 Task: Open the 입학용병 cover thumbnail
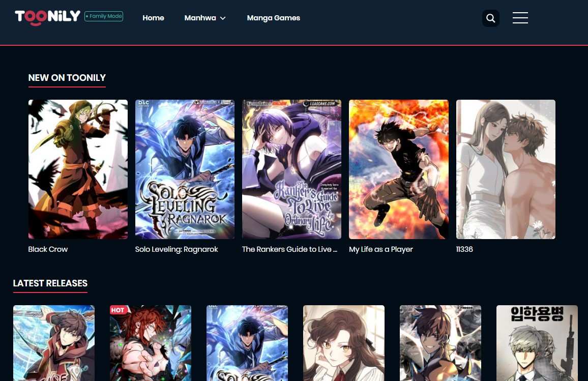[537, 343]
